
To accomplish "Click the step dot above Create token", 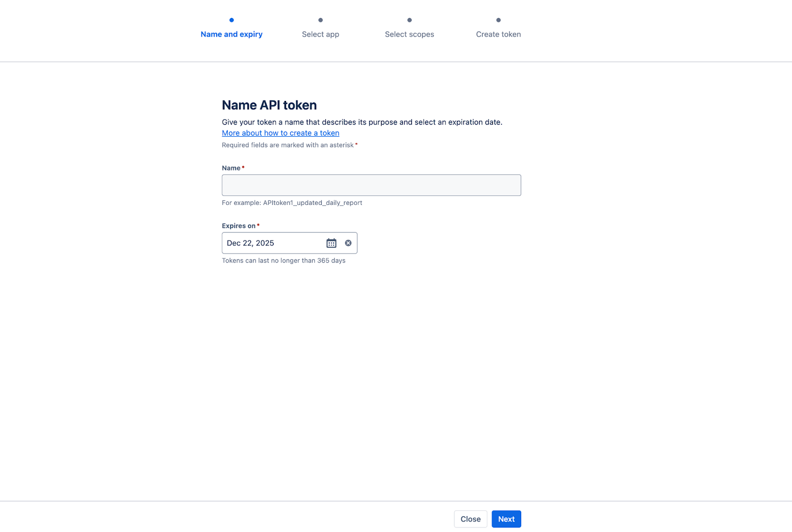I will coord(498,20).
